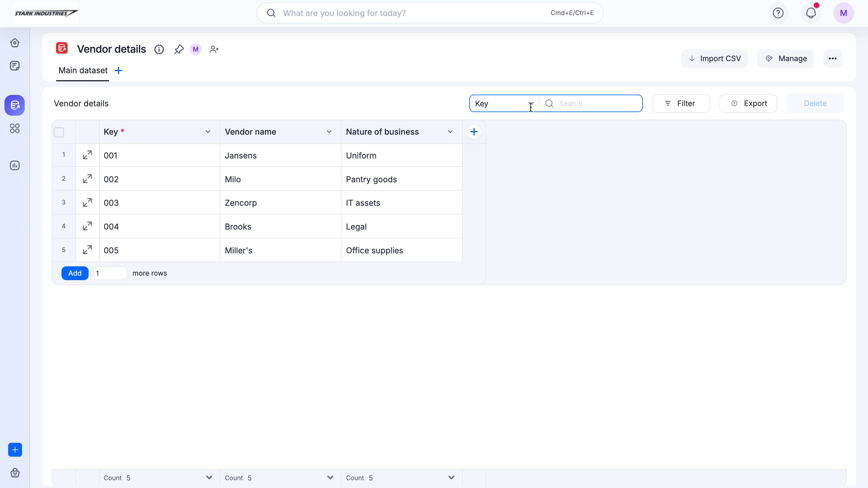The height and width of the screenshot is (488, 868).
Task: Open the home icon in sidebar
Action: (15, 43)
